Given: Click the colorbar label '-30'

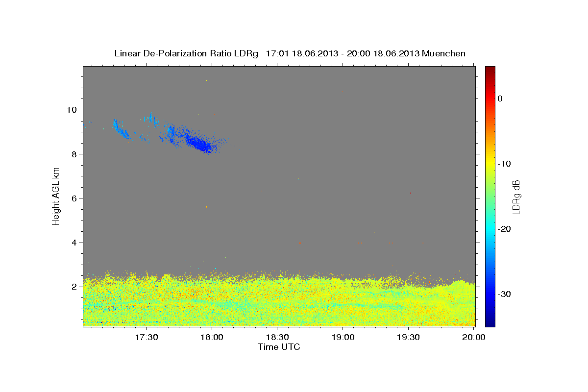Looking at the screenshot, I should click(505, 294).
